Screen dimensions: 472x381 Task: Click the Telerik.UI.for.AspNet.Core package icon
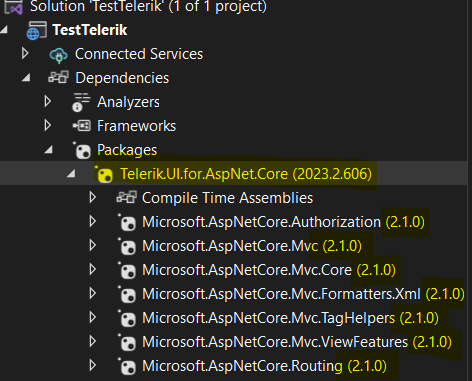(104, 174)
